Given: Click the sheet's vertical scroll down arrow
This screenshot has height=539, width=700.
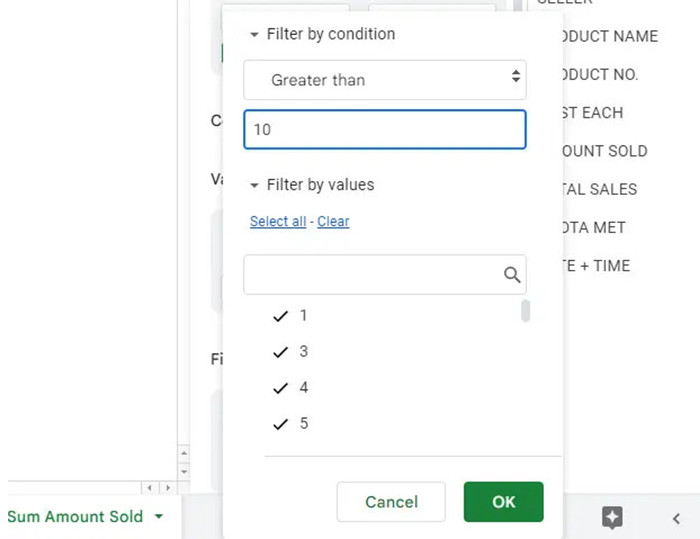Looking at the screenshot, I should click(x=182, y=470).
